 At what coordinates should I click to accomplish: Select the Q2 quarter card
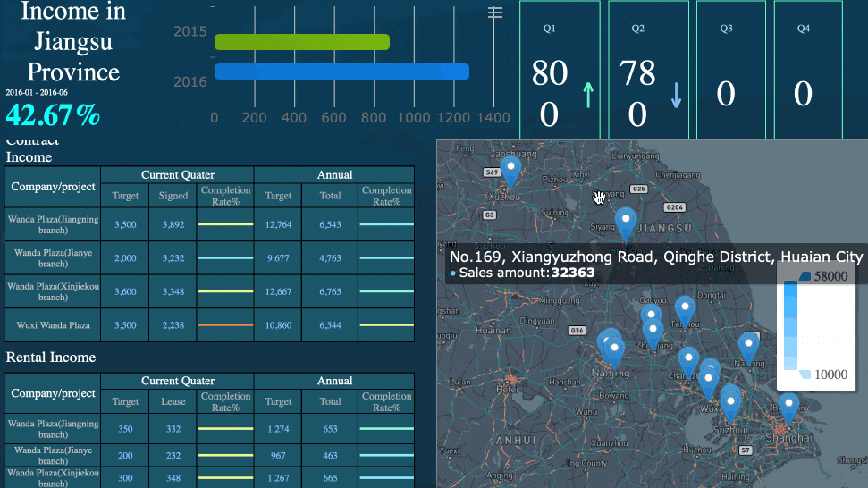(x=648, y=70)
